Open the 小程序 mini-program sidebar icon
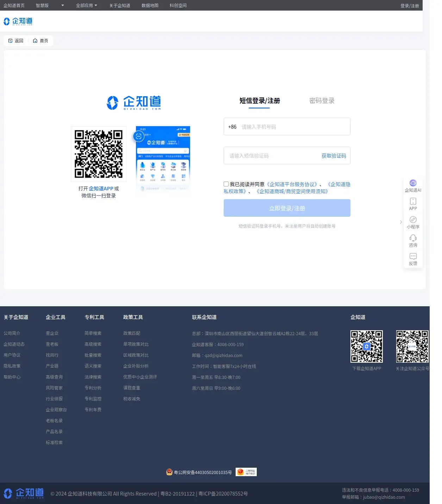This screenshot has height=504, width=442. tap(413, 220)
